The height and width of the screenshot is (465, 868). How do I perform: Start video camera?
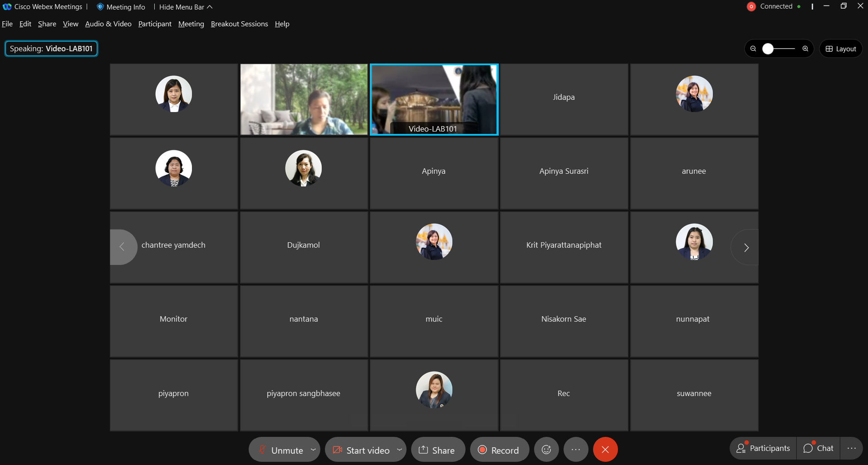click(362, 450)
